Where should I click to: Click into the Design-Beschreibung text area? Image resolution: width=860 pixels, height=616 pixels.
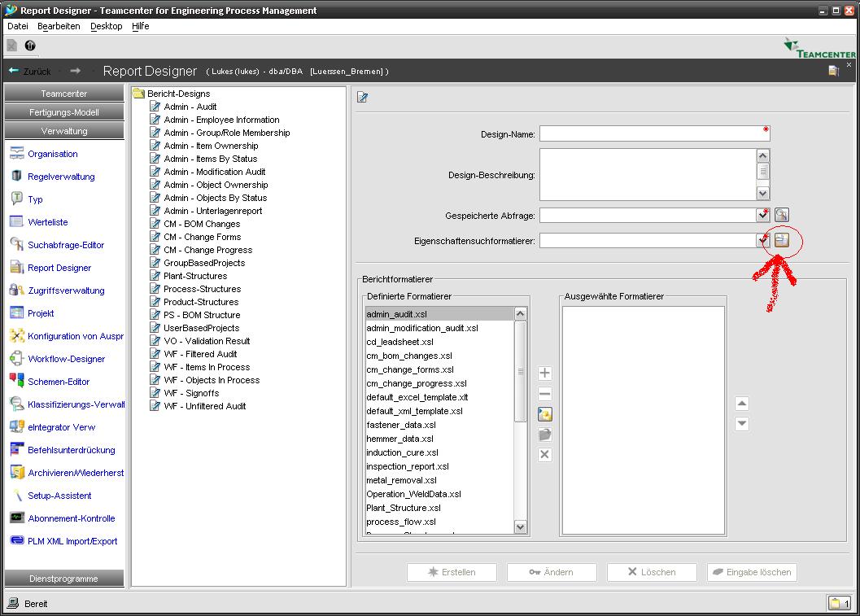648,174
